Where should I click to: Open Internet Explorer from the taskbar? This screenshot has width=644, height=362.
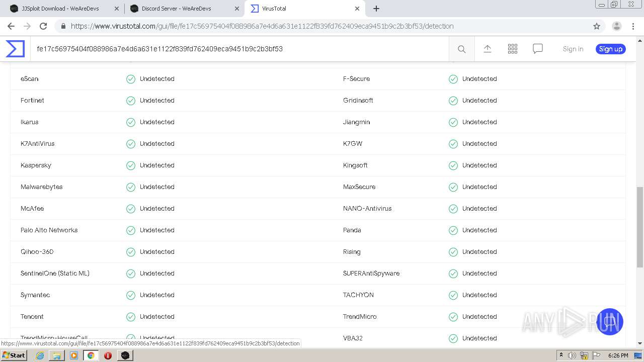pyautogui.click(x=40, y=355)
